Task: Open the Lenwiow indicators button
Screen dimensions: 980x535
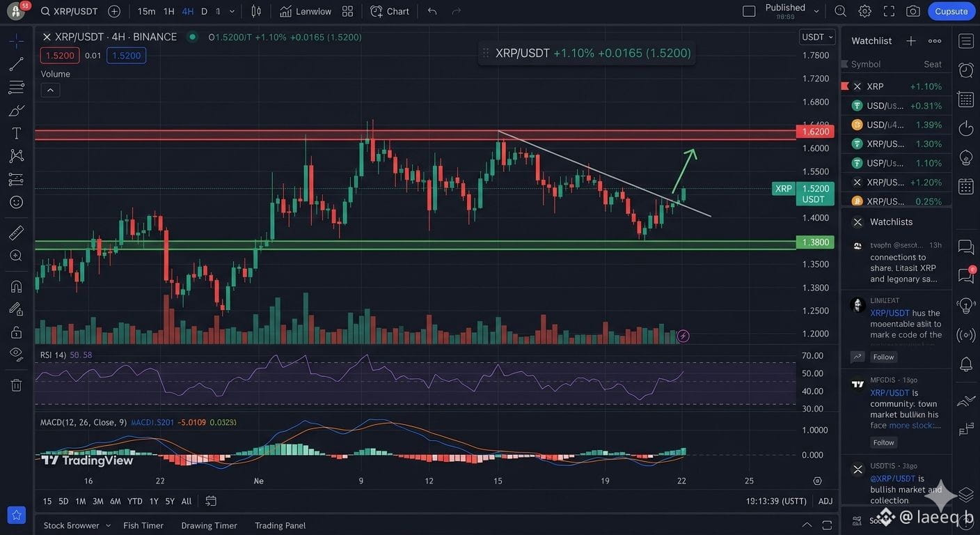Action: [x=306, y=11]
